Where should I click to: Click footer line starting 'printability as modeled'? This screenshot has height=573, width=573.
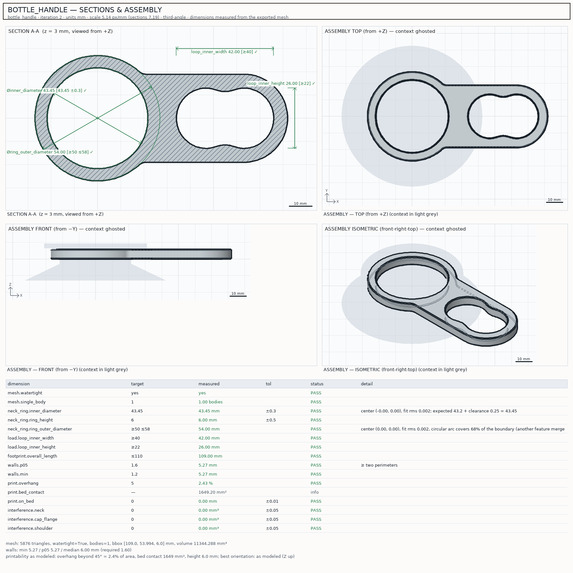(x=150, y=557)
